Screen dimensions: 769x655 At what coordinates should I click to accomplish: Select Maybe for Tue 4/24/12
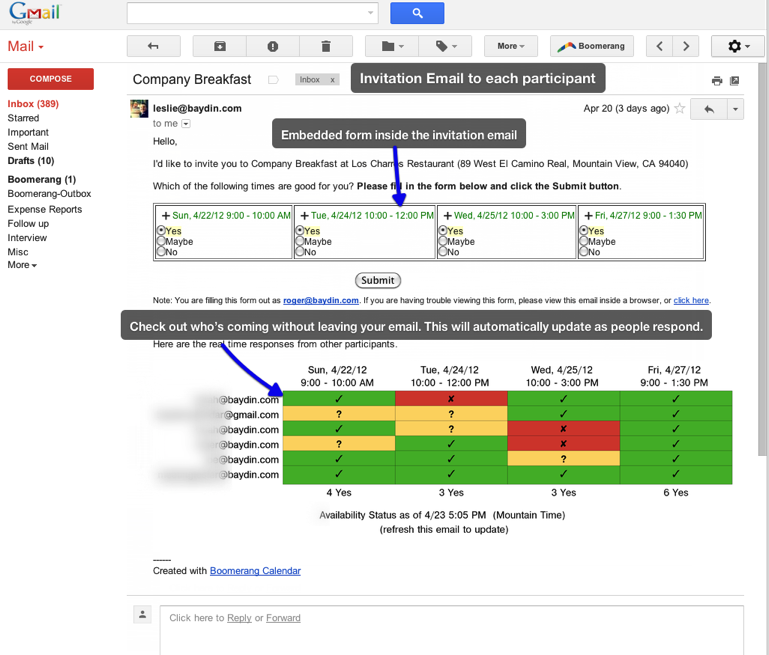point(300,241)
